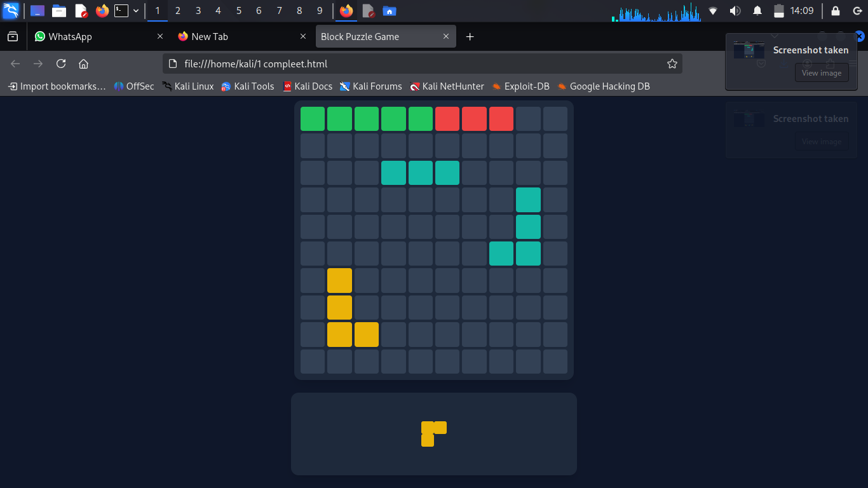Close the Block Puzzle Game tab
The height and width of the screenshot is (488, 868).
446,37
